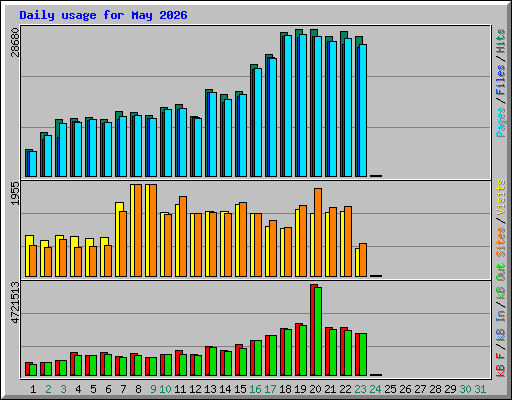
Task: Click the "Files" legend label
Action: click(x=501, y=80)
